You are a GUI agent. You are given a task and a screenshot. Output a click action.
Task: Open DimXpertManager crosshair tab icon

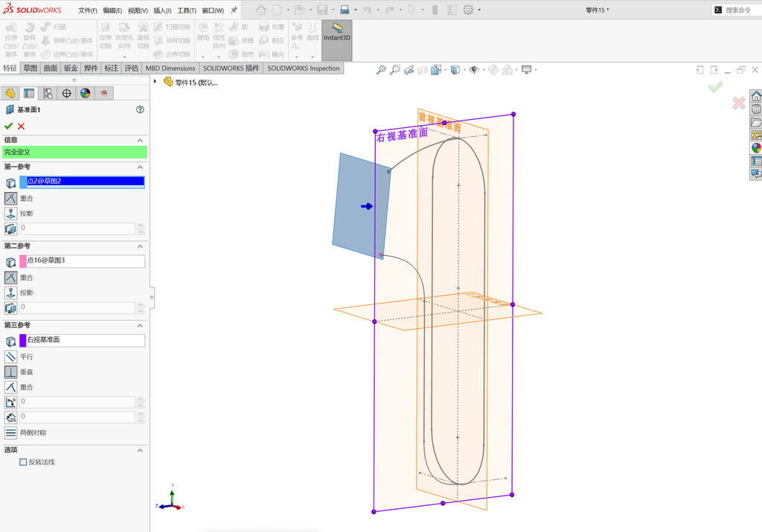pyautogui.click(x=66, y=93)
